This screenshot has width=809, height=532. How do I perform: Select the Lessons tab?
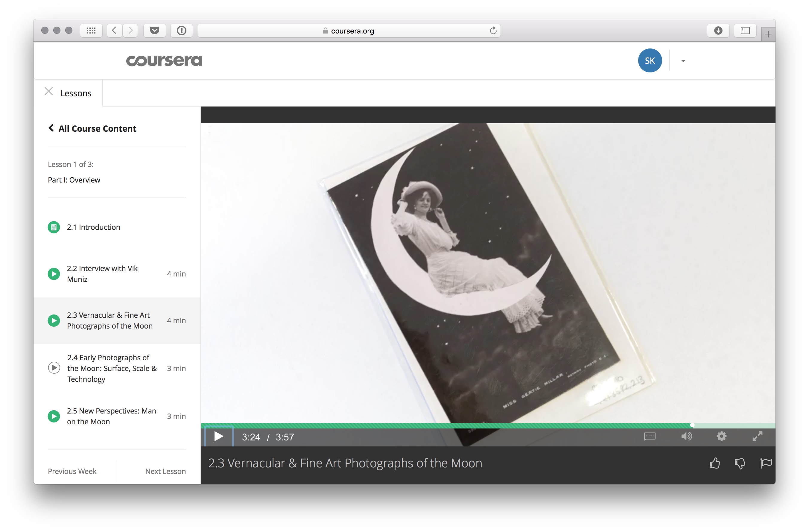pos(76,93)
